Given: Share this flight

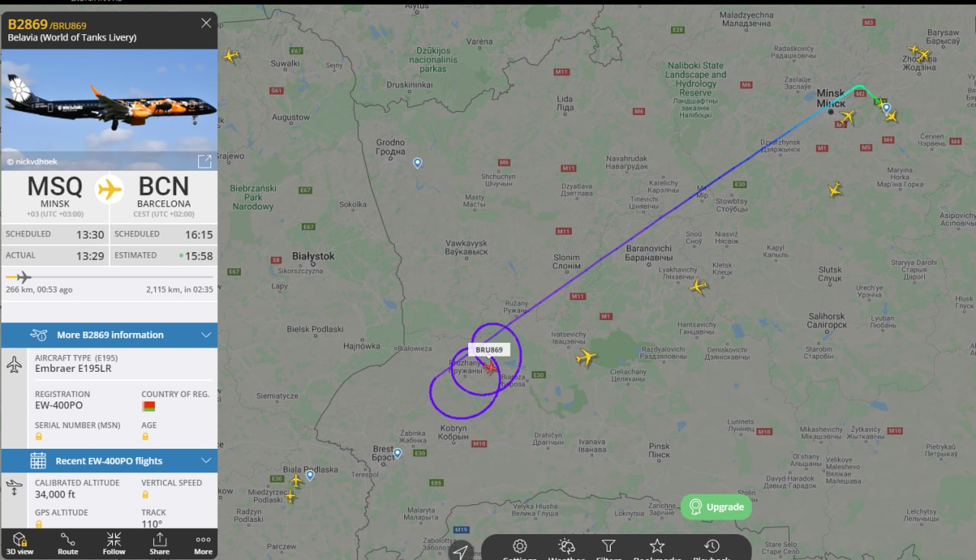Looking at the screenshot, I should 159,543.
